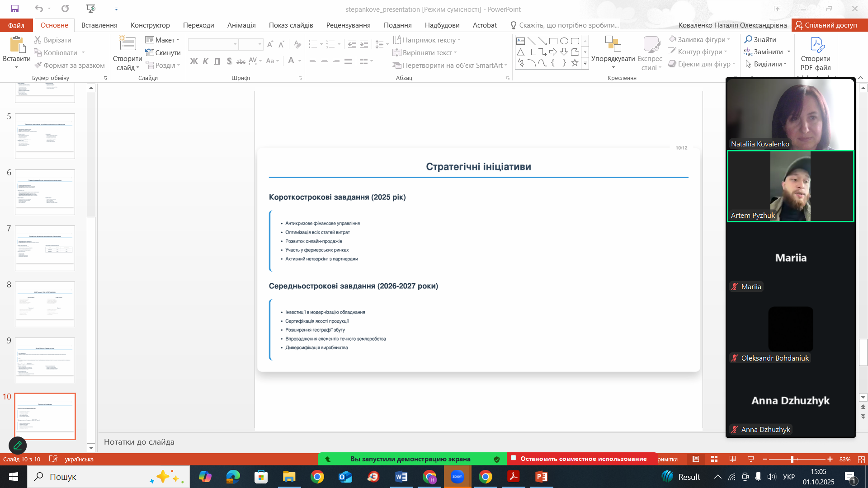Viewport: 868px width, 488px height.
Task: Click the green pen annotation icon
Action: [18, 446]
